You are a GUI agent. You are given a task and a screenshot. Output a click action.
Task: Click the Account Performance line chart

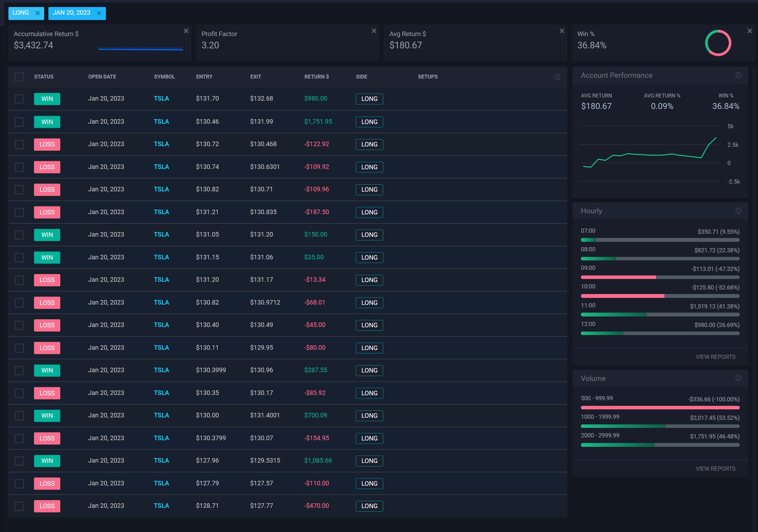649,154
